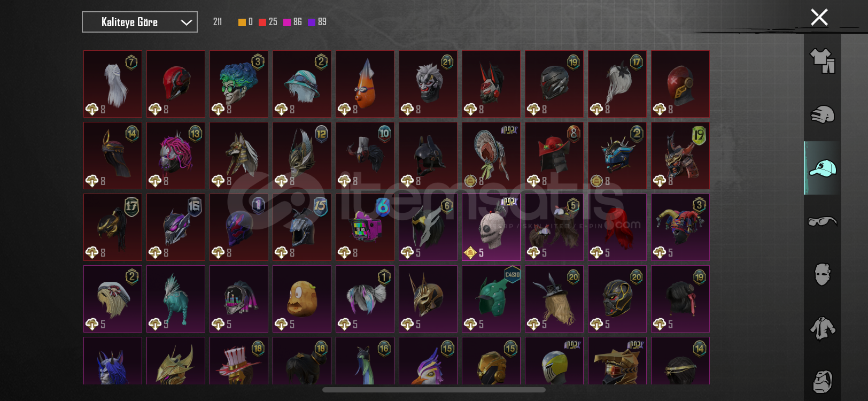Image resolution: width=868 pixels, height=401 pixels.
Task: Open the sunglasses category
Action: 822,221
